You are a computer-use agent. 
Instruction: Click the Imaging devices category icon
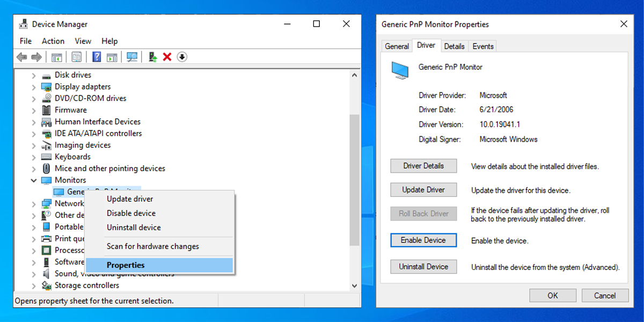[x=47, y=145]
